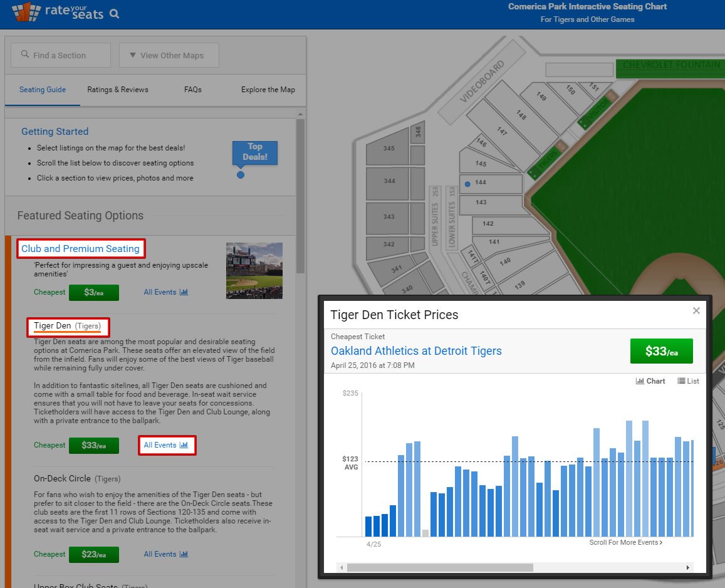Click the first bar dated 4/25
This screenshot has width=725, height=588.
click(x=368, y=527)
